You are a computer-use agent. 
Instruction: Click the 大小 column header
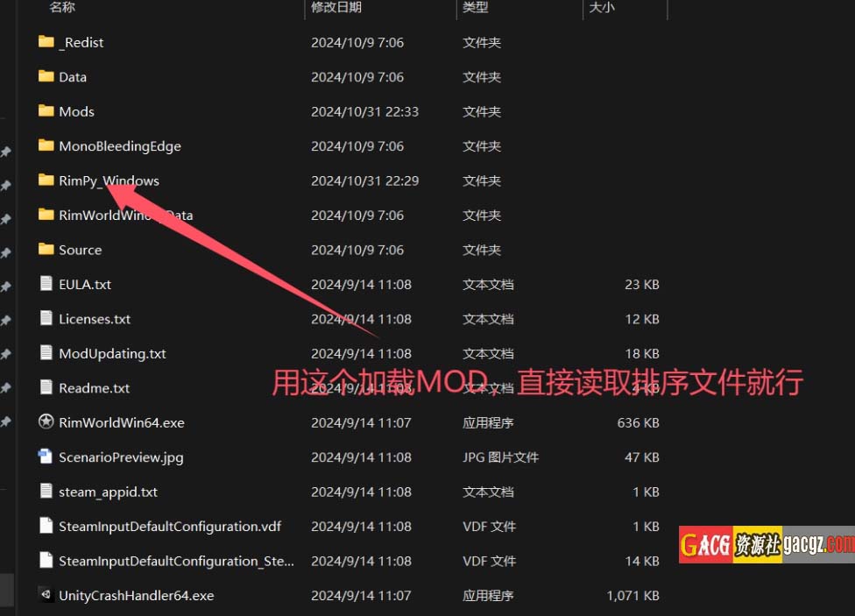click(x=602, y=8)
